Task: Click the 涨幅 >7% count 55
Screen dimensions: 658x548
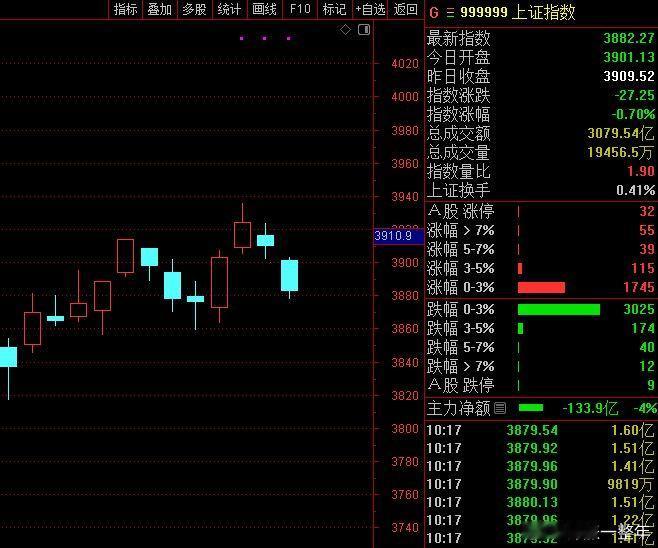Action: (647, 230)
